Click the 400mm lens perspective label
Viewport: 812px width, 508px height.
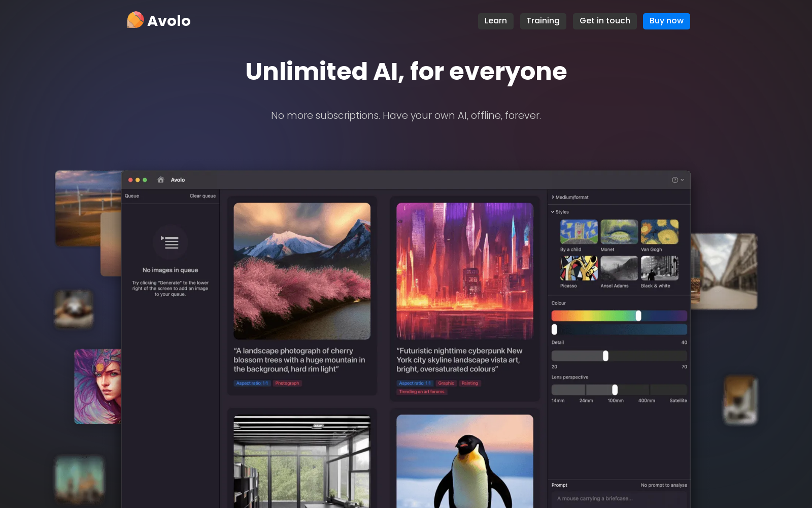coord(647,401)
